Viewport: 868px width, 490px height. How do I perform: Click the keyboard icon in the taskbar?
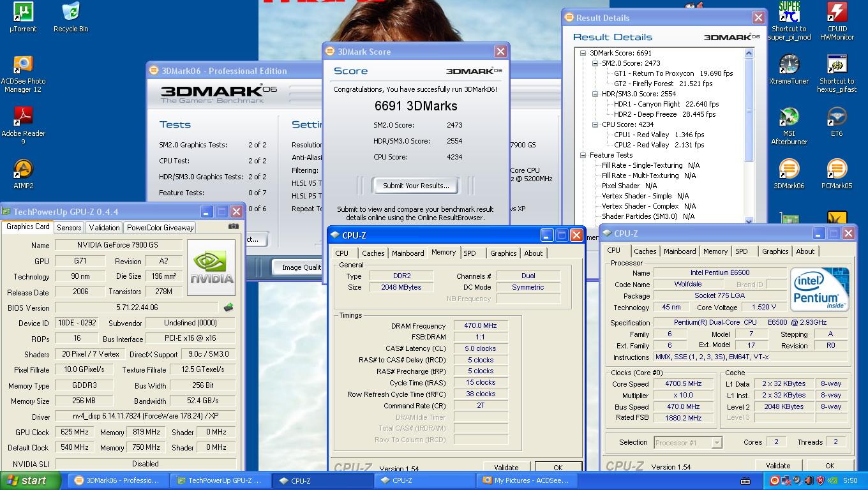click(x=745, y=481)
